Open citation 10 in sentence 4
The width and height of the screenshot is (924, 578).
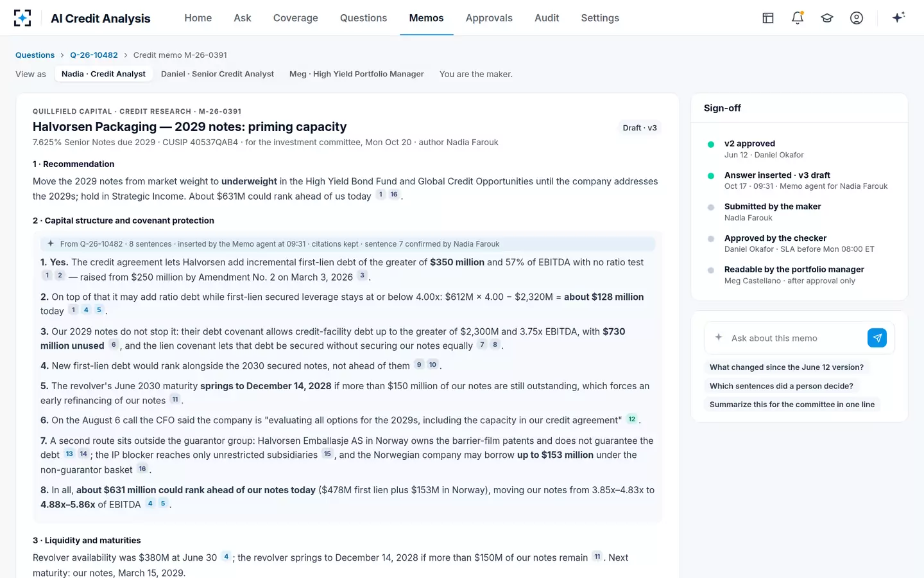point(433,365)
